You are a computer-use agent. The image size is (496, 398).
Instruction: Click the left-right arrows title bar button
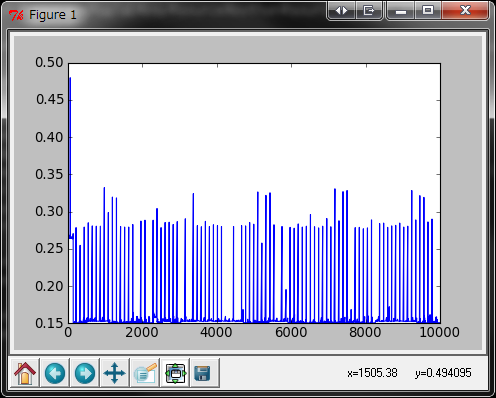click(341, 11)
